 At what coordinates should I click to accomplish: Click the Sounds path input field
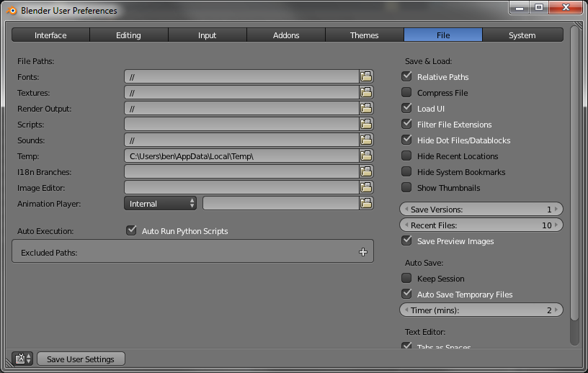coord(241,140)
